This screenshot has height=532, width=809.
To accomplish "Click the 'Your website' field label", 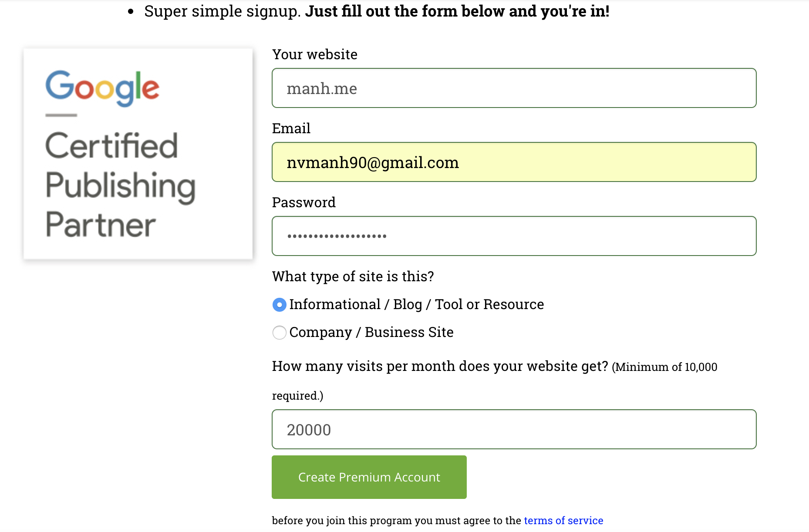I will pyautogui.click(x=315, y=54).
